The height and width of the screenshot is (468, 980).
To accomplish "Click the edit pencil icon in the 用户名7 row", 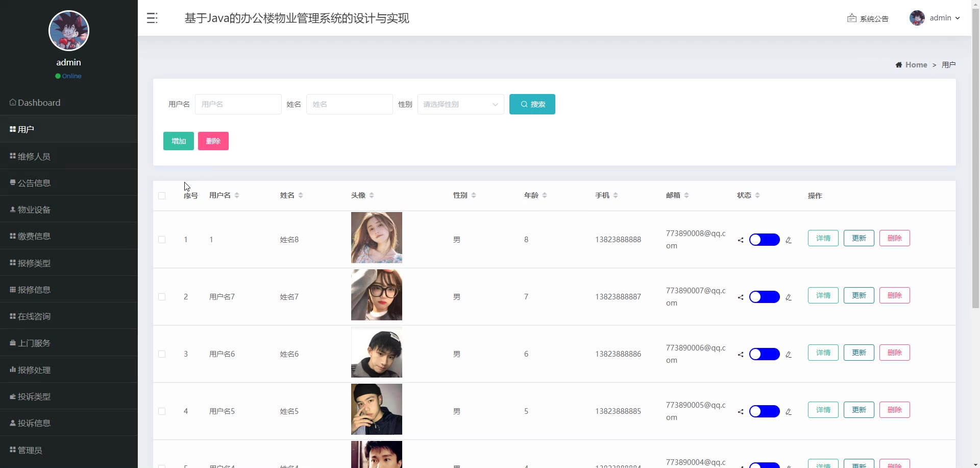I will 789,297.
